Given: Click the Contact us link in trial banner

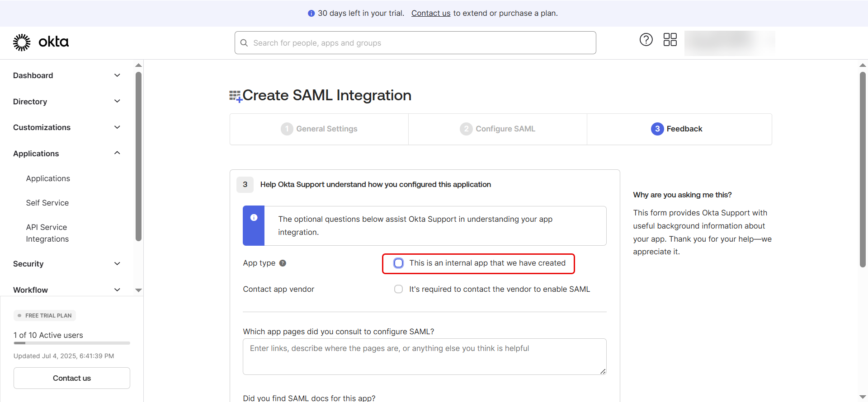Looking at the screenshot, I should point(430,14).
